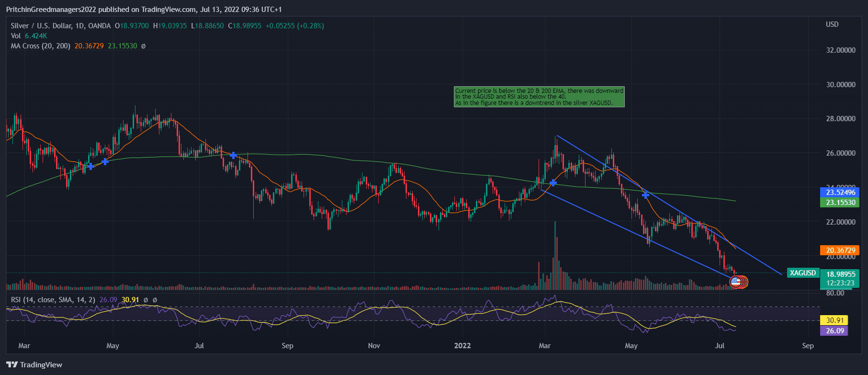
Task: Click the 32.00000 price axis tick
Action: pyautogui.click(x=841, y=50)
